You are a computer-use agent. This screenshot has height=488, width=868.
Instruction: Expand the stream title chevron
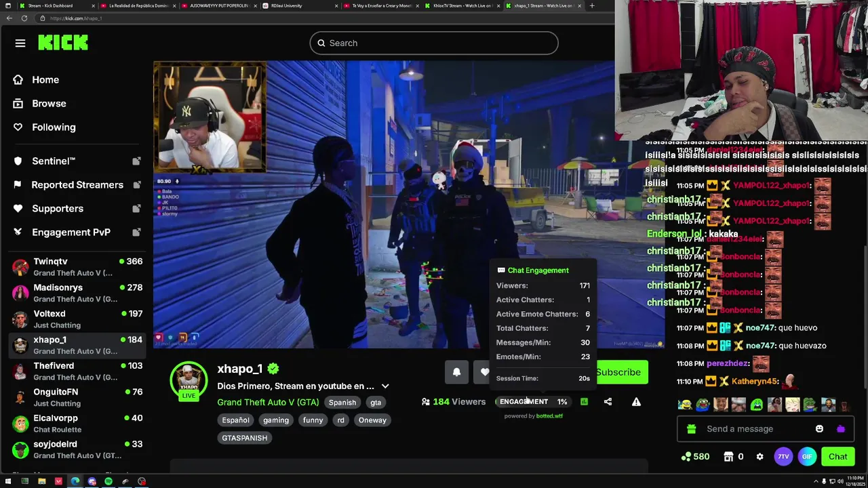(385, 386)
